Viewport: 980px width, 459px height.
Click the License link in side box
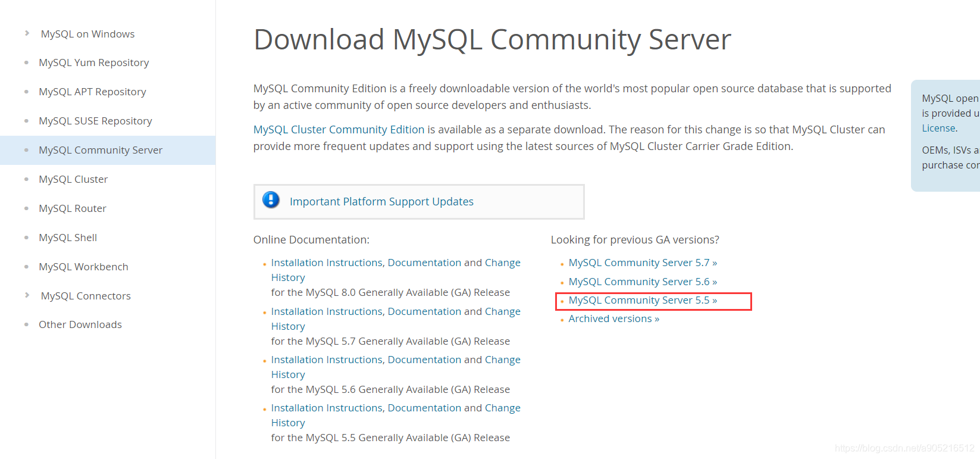[938, 128]
